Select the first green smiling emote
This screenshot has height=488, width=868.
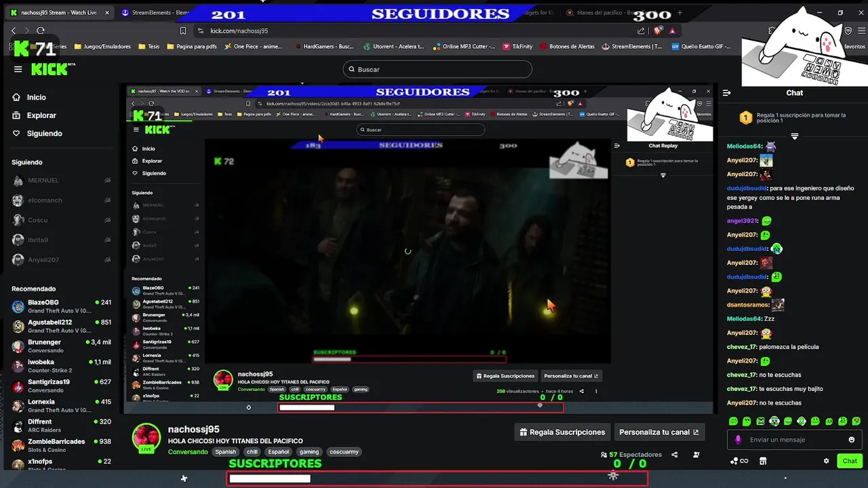coord(733,421)
